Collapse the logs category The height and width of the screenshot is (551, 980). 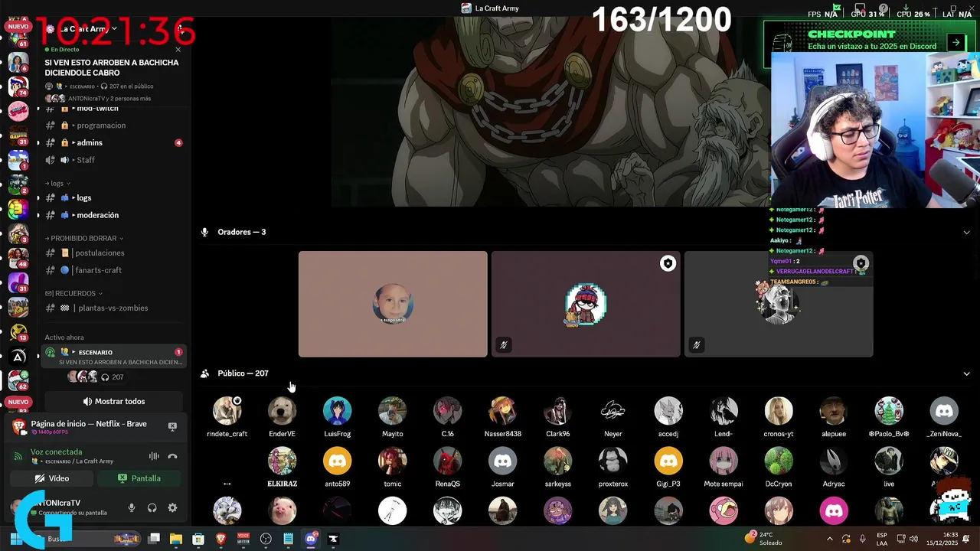(57, 184)
